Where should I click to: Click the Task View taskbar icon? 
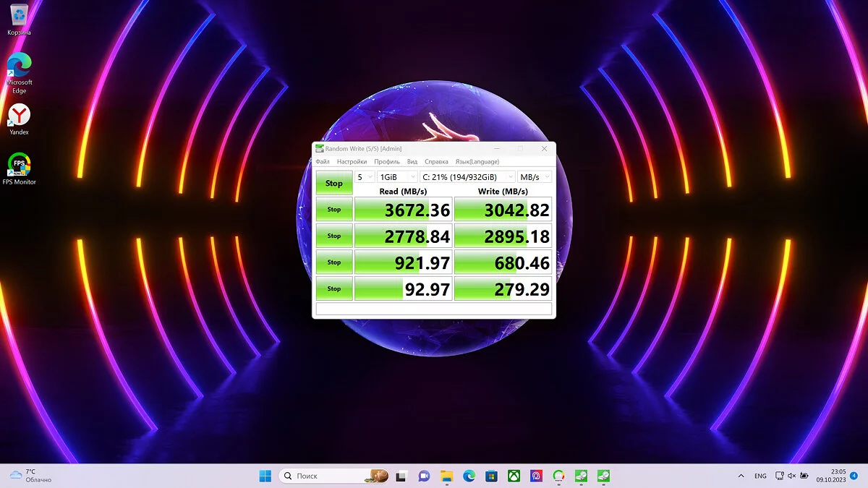pyautogui.click(x=402, y=476)
